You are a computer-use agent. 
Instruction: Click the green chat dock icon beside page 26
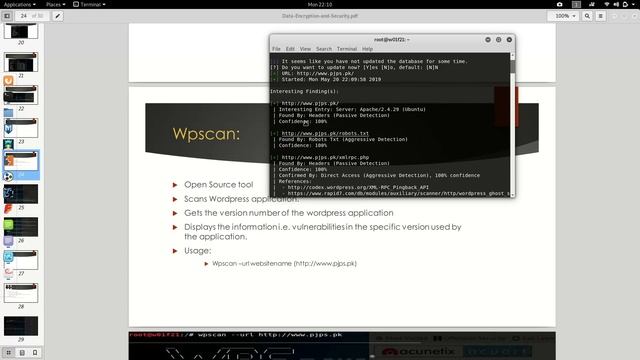tap(8, 224)
